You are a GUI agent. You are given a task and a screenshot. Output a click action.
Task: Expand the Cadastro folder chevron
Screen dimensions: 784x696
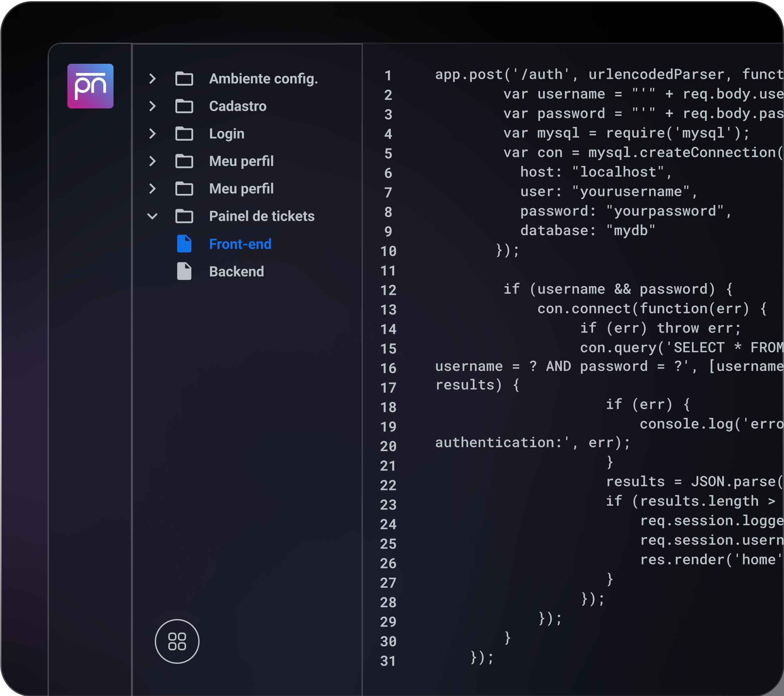152,106
